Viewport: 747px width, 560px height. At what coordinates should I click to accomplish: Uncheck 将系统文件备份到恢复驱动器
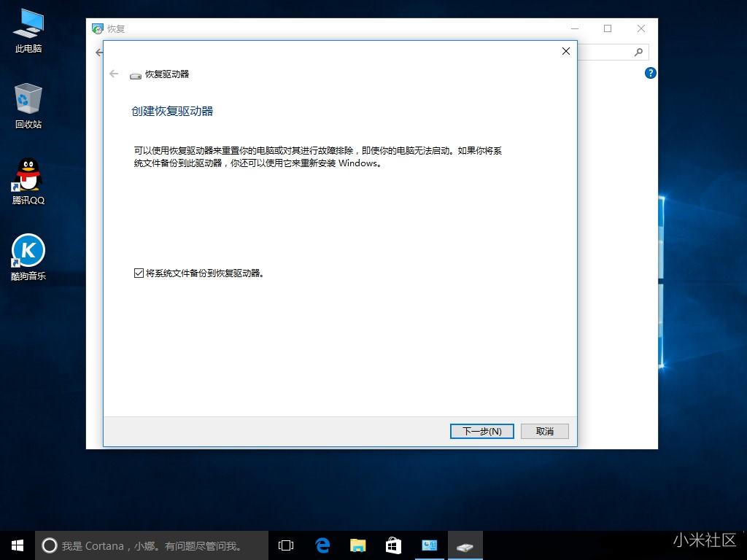coord(139,273)
